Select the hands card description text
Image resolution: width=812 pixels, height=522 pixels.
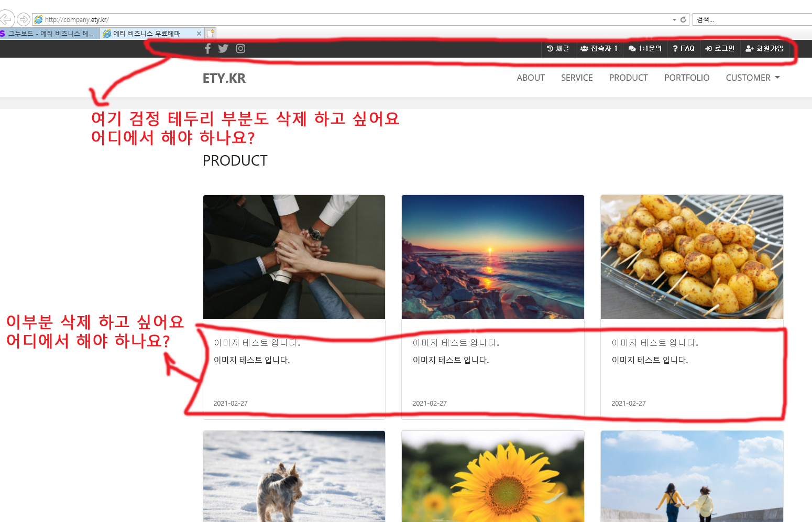click(252, 360)
